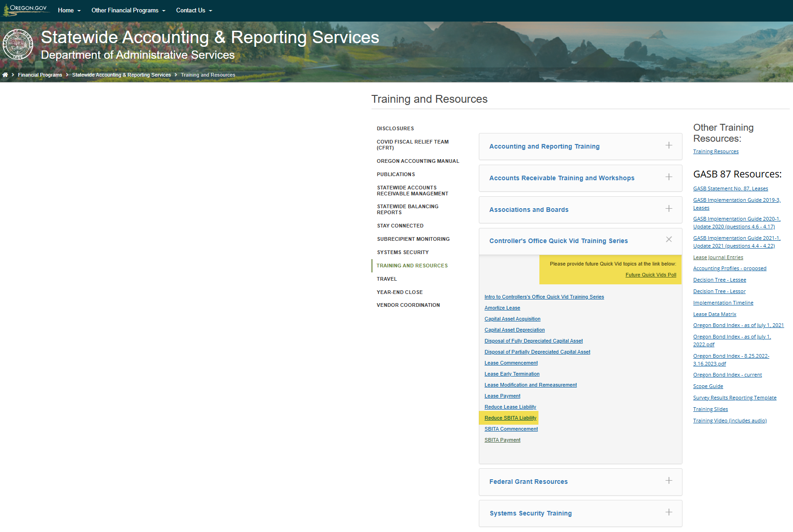The width and height of the screenshot is (793, 532).
Task: Open the Contact Us dropdown
Action: (194, 11)
